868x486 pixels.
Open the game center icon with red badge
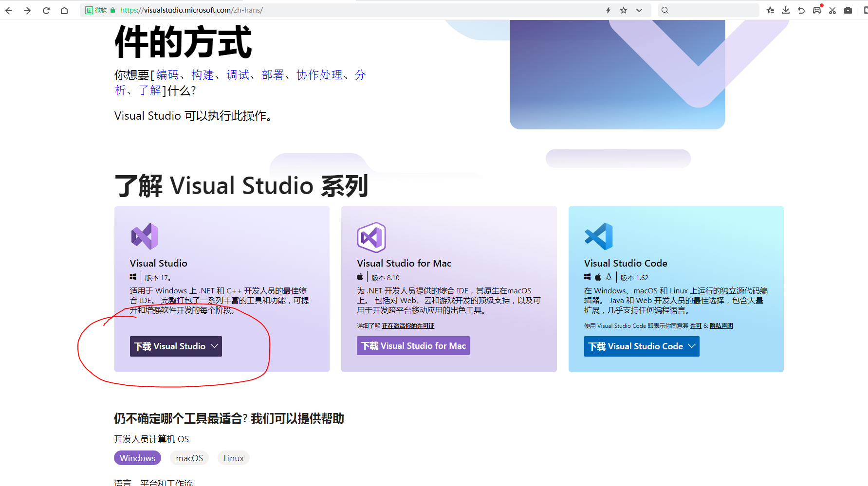[816, 10]
